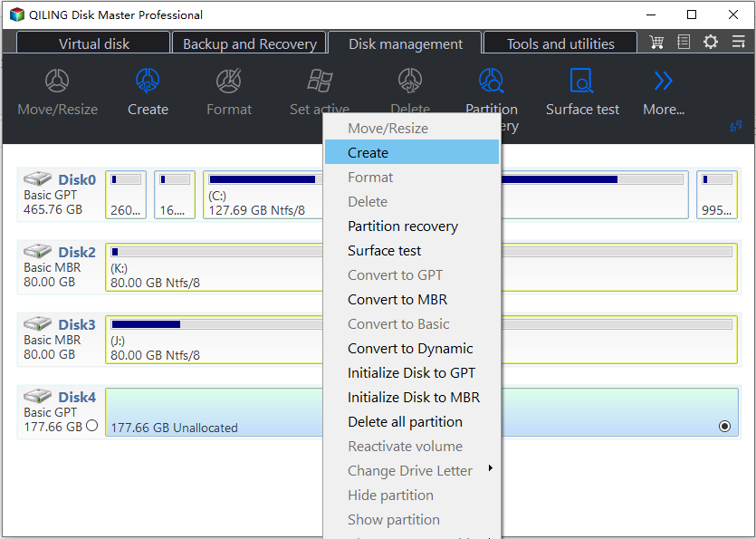Open the task list icon

click(x=684, y=42)
